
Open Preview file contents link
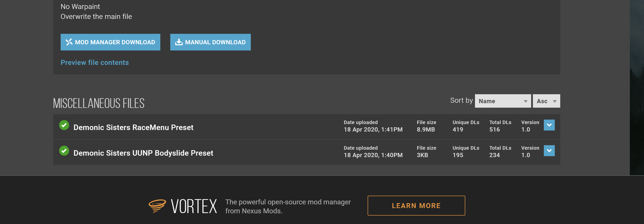(x=94, y=62)
